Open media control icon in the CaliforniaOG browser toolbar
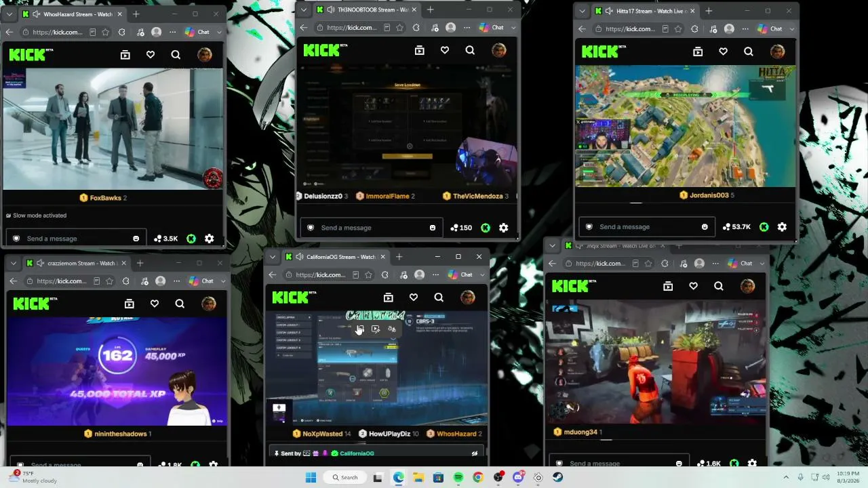The width and height of the screenshot is (868, 488). (403, 274)
